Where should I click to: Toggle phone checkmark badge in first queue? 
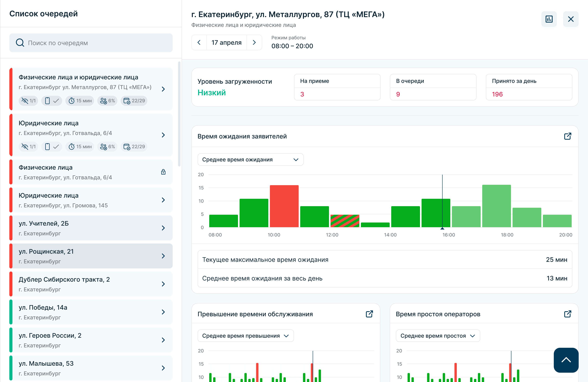(x=52, y=101)
